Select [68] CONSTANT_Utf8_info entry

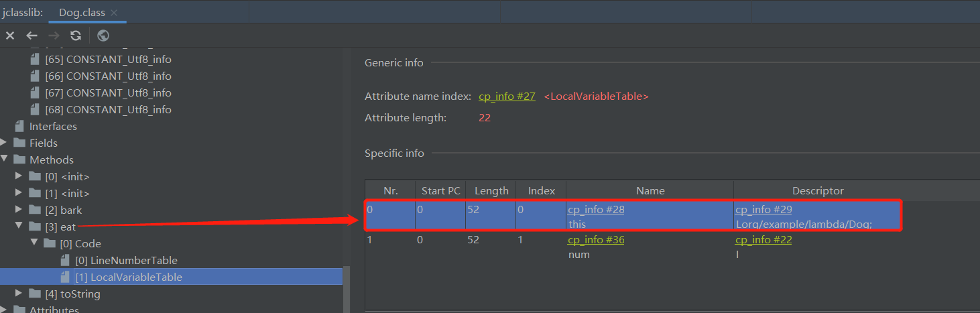tap(108, 109)
